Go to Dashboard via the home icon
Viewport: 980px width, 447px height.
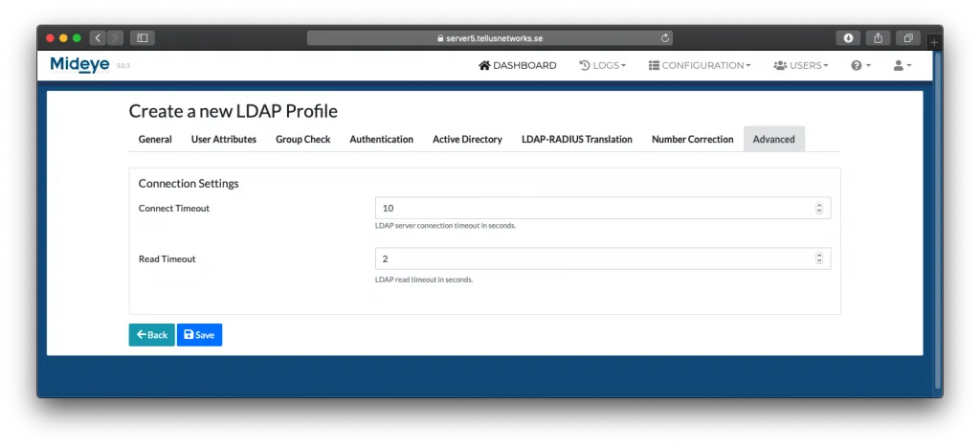[518, 65]
